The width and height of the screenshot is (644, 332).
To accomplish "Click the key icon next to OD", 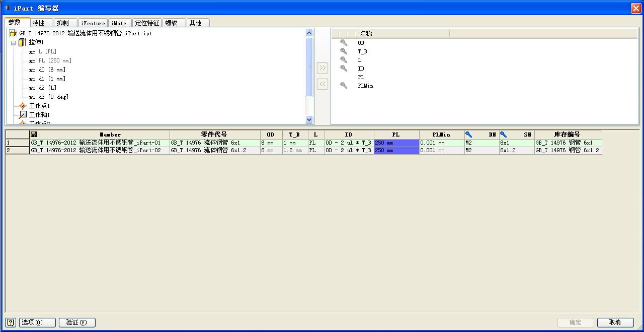I will [344, 43].
